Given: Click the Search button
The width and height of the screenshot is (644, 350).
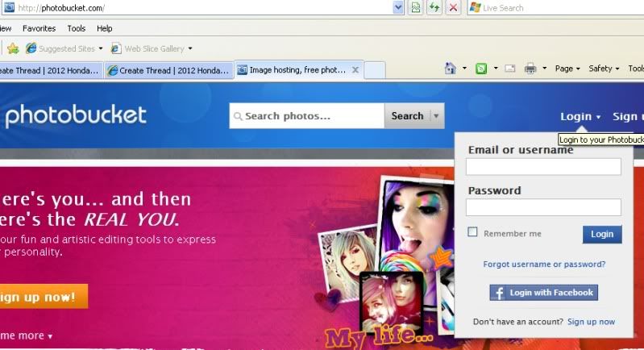Looking at the screenshot, I should [x=407, y=116].
